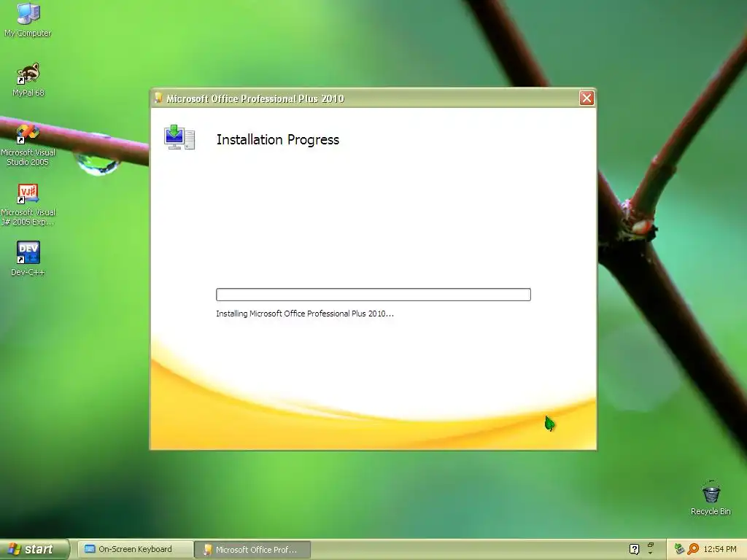Select the My Computer desktop icon
Viewport: 747px width, 560px height.
click(28, 19)
